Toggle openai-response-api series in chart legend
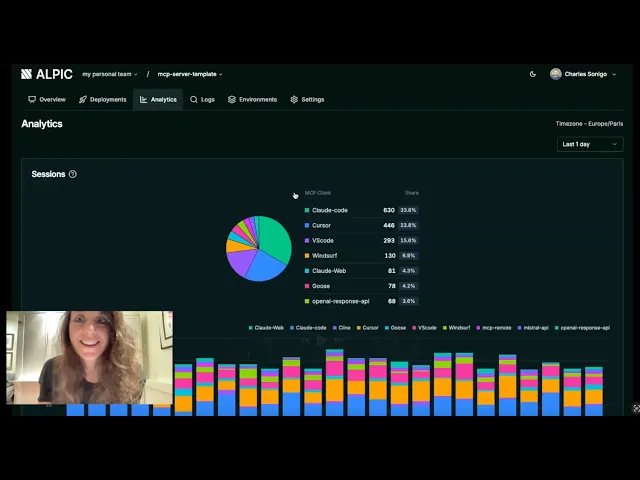The image size is (640, 480). [582, 328]
